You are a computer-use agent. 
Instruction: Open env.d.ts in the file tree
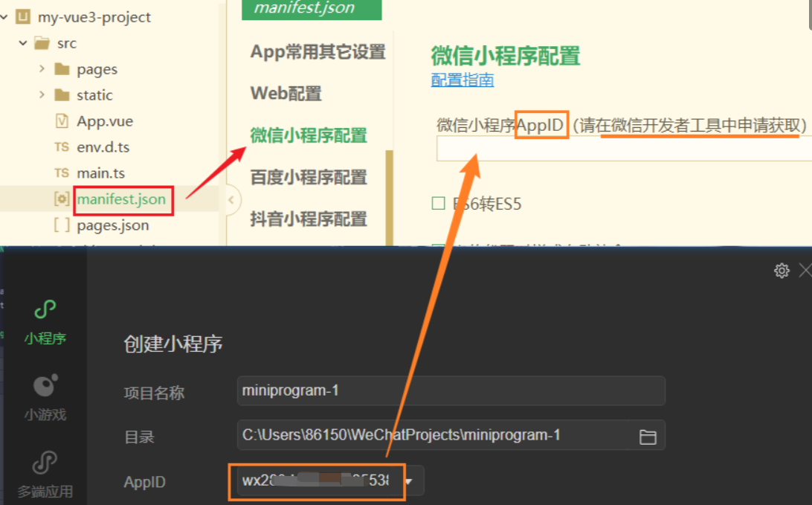coord(103,147)
